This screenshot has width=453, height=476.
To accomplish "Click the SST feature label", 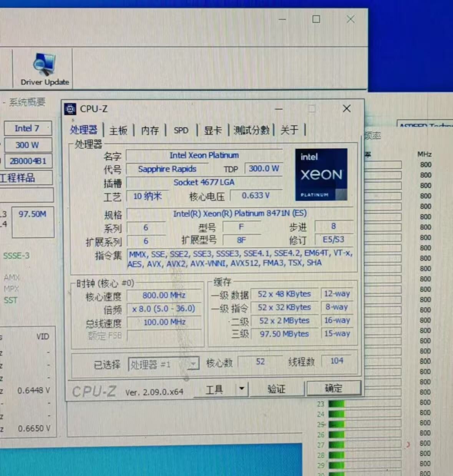I will pos(10,300).
